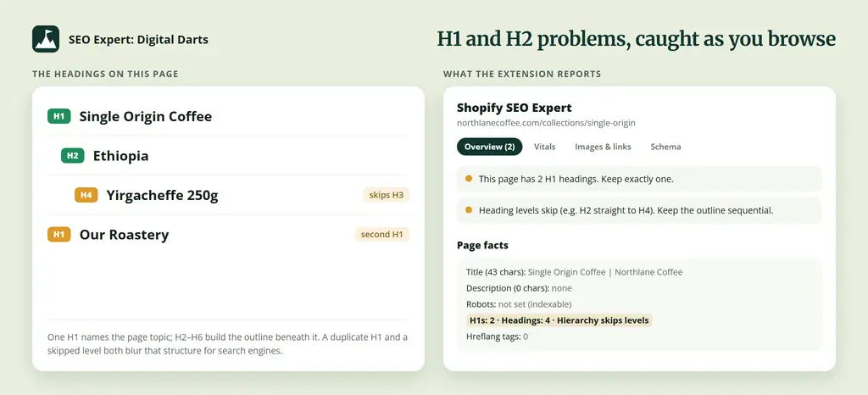Click the 'Hreflang tags: 0' line
The height and width of the screenshot is (395, 868).
point(497,337)
